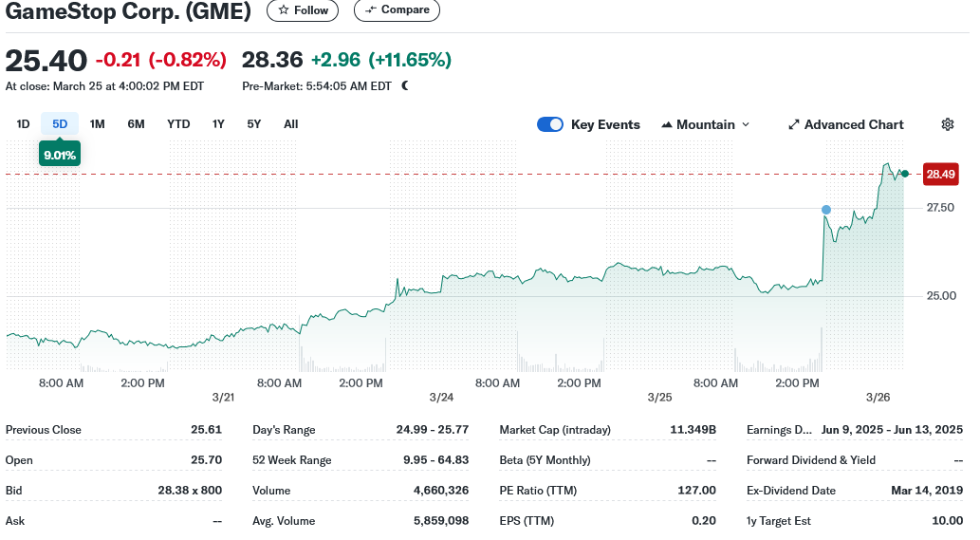The width and height of the screenshot is (980, 540).
Task: Click Day's Range value 24.99 - 25.77
Action: click(432, 429)
